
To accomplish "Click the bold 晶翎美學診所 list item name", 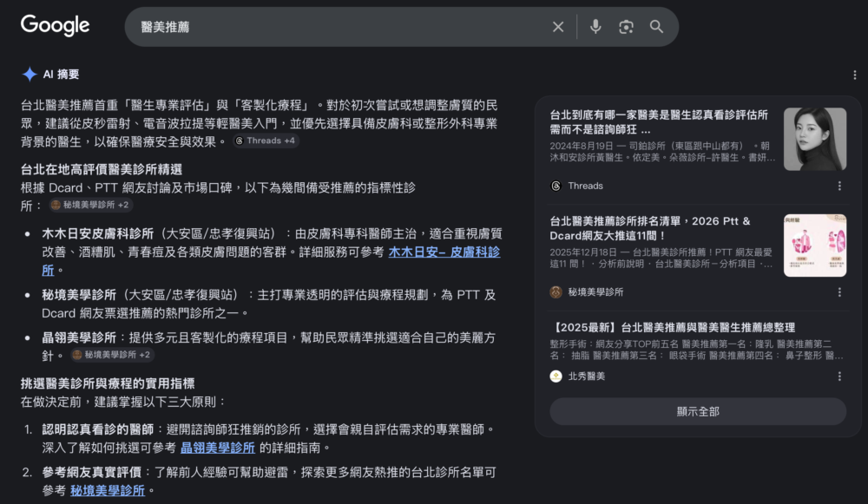I will point(79,337).
